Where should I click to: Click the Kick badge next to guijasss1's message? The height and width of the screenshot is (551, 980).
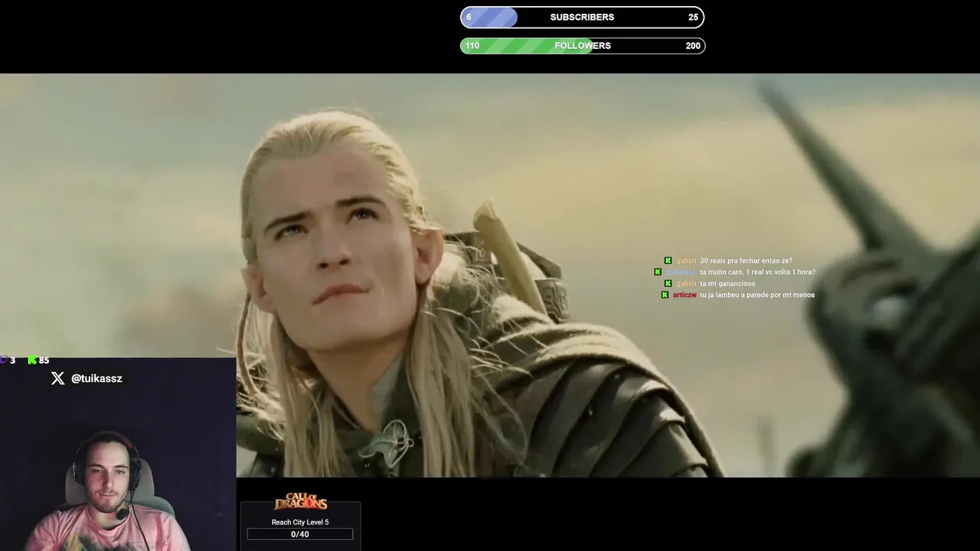[x=658, y=272]
